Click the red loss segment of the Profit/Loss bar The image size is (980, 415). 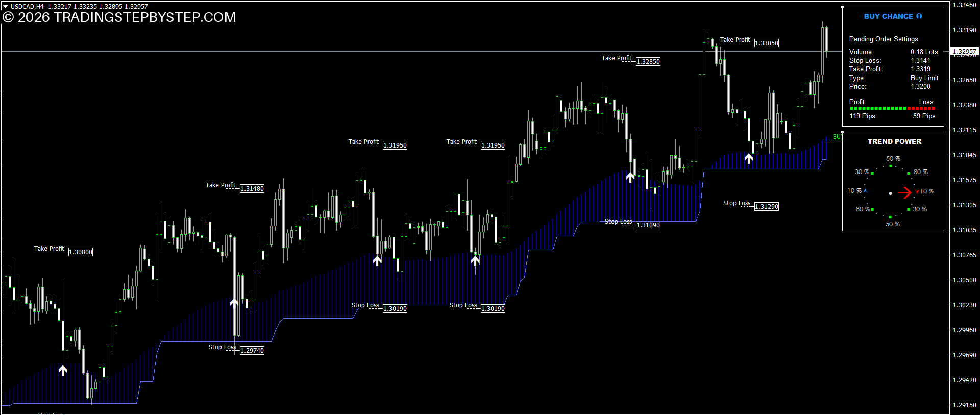tap(921, 108)
